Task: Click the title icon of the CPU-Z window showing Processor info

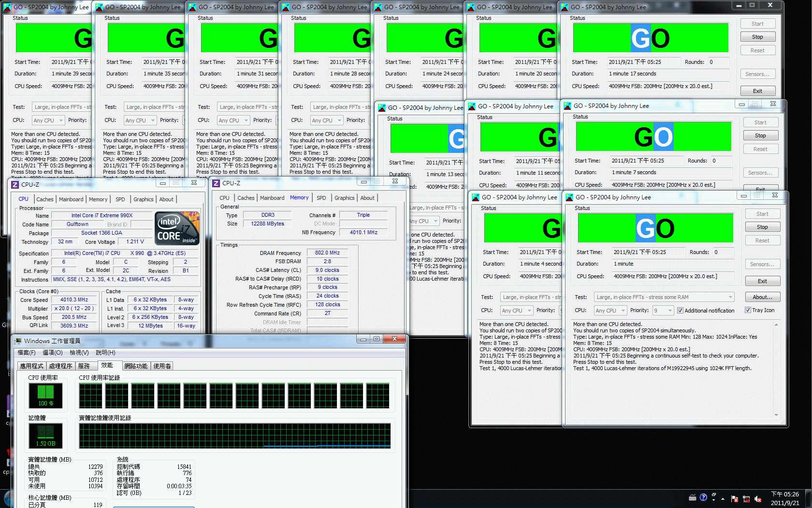Action: click(x=15, y=184)
